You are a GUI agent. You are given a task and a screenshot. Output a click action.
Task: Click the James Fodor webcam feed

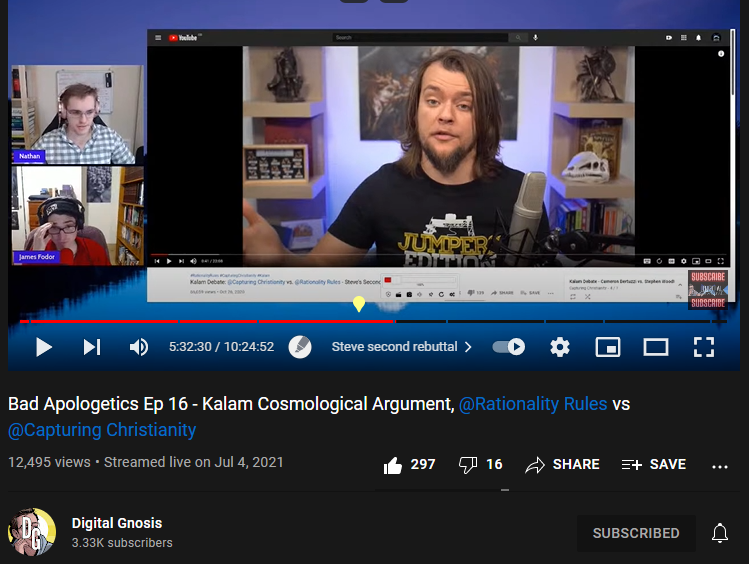tap(77, 216)
